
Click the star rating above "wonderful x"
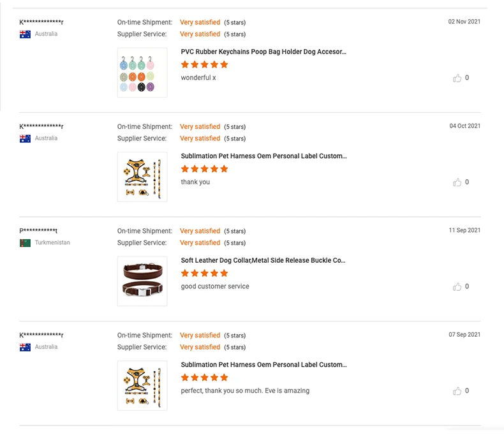[204, 64]
